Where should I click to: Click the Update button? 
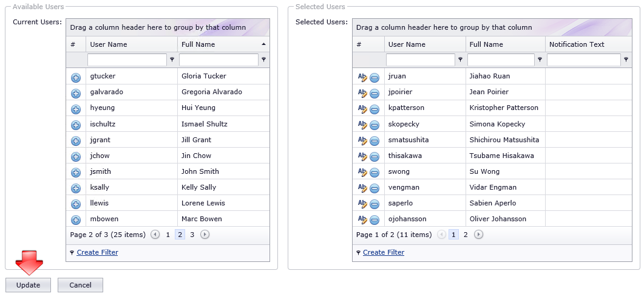click(29, 285)
